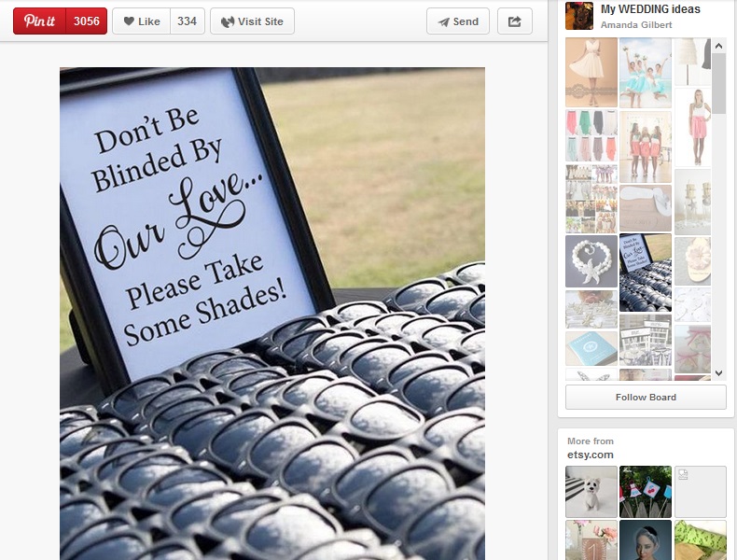
Task: Open My WEDDING ideas board title
Action: click(x=650, y=9)
